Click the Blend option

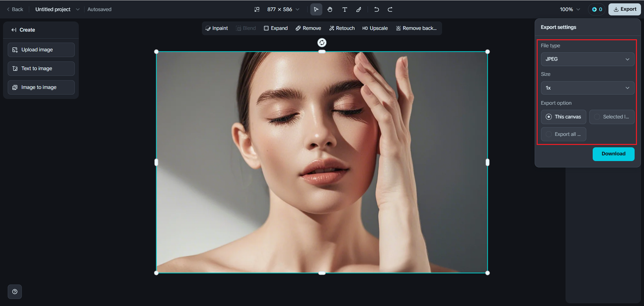click(246, 28)
